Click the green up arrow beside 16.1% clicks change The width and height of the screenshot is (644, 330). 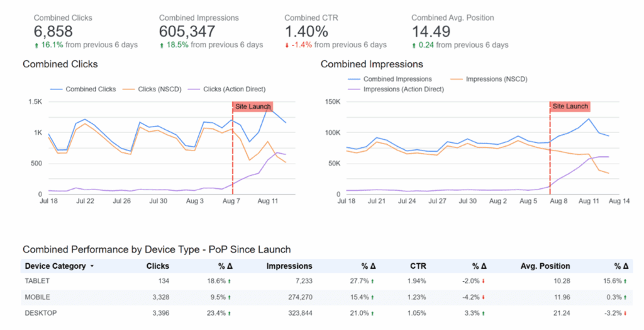pos(36,45)
